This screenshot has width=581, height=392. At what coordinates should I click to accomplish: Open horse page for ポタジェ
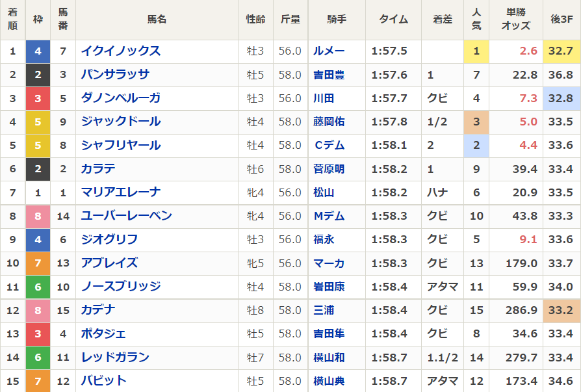103,333
